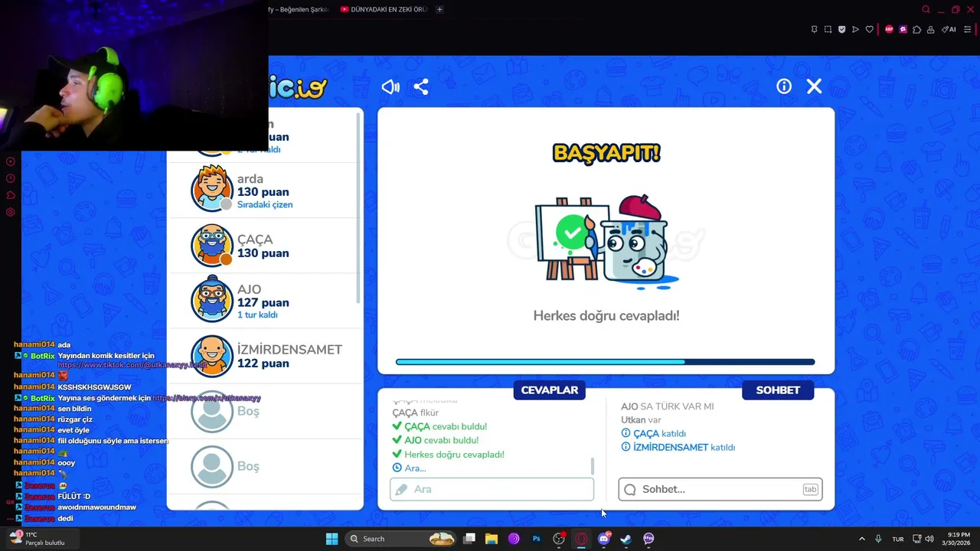Click AJO's player avatar
The image size is (980, 551).
(212, 300)
